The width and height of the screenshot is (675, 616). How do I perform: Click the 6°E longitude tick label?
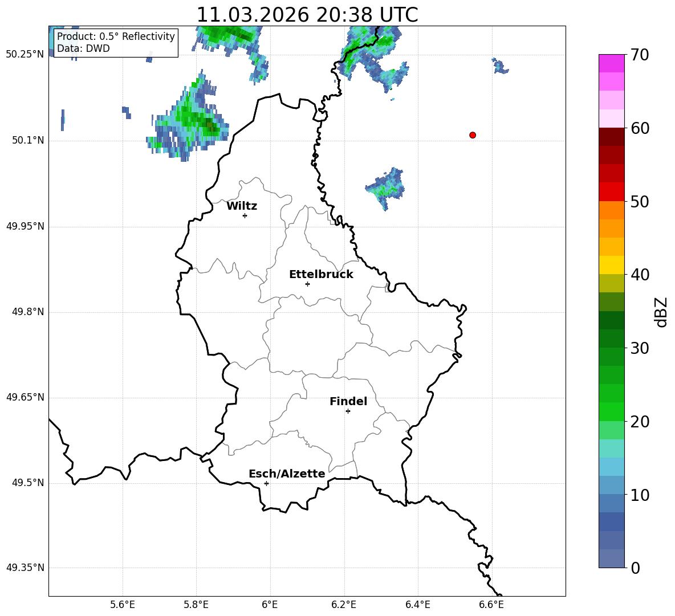(x=270, y=604)
